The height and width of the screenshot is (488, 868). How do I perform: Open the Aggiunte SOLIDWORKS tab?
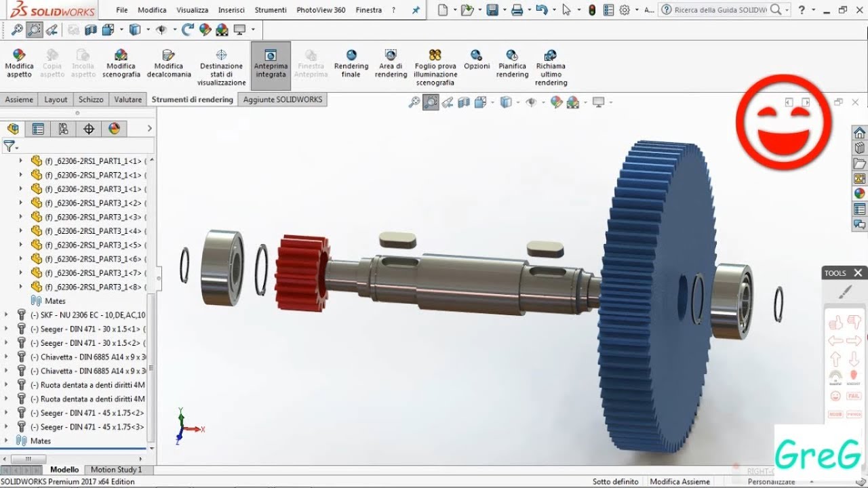coord(283,100)
